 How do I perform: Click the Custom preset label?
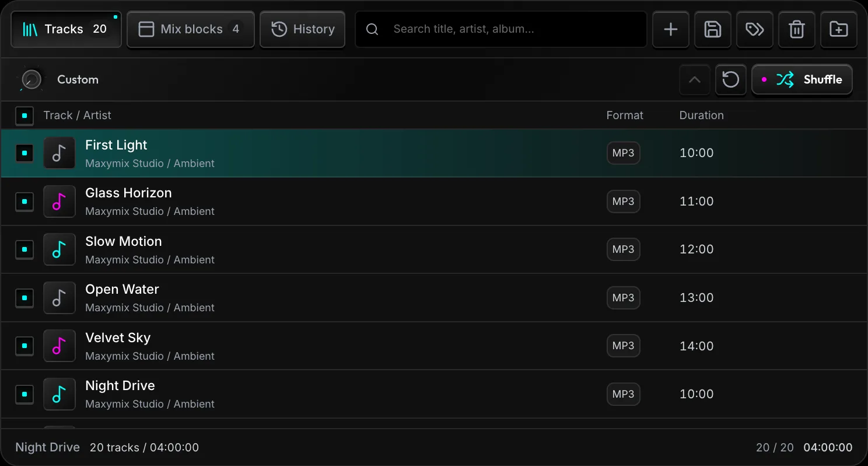coord(78,79)
